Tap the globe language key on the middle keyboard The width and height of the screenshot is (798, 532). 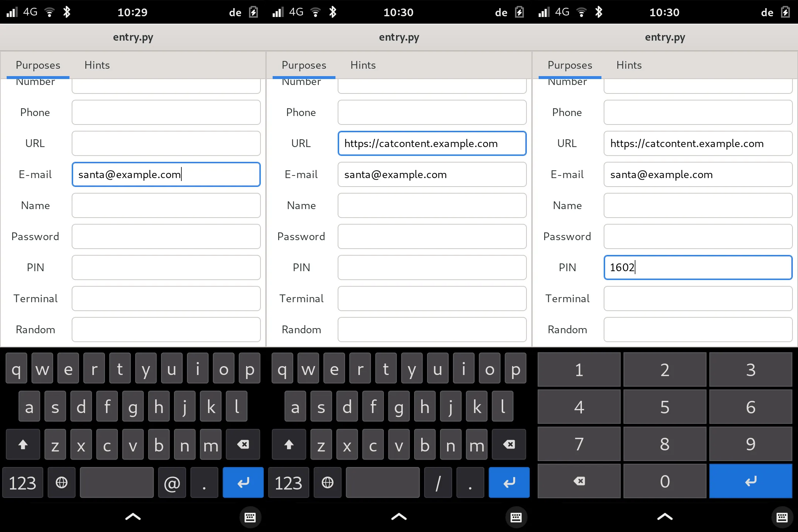click(327, 482)
